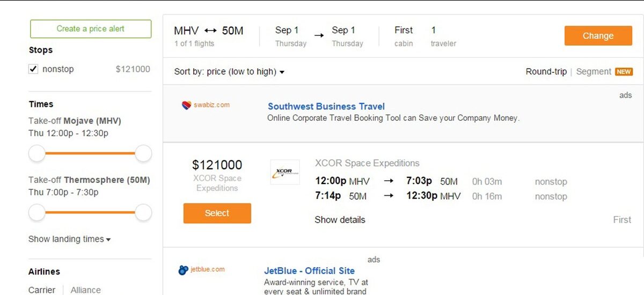Select the Round-trip view tab
This screenshot has width=644, height=295.
(546, 72)
